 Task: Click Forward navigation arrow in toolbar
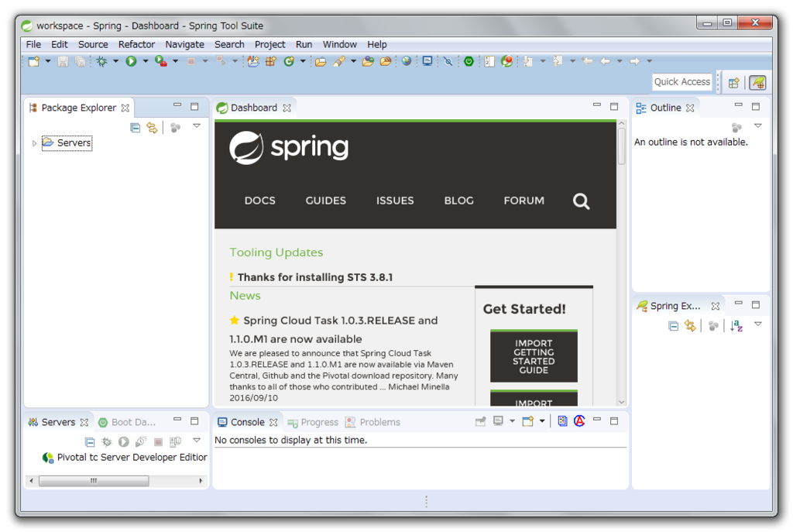[x=634, y=61]
